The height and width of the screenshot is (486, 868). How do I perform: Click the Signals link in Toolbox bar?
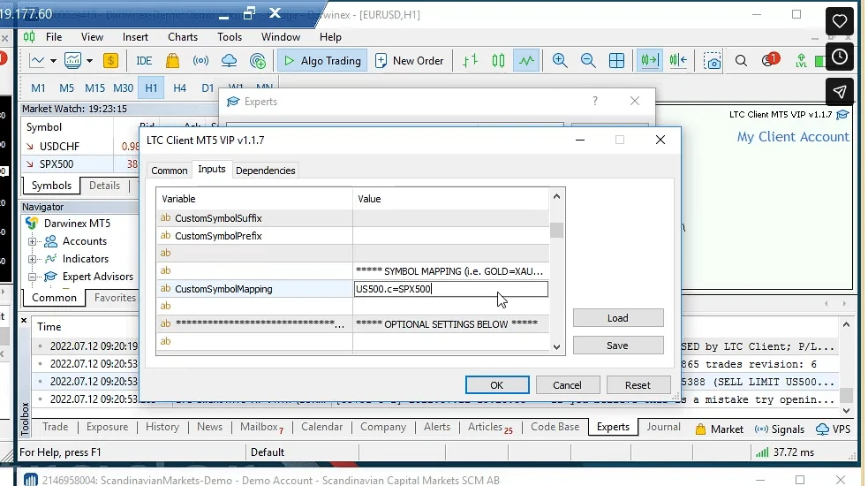[780, 429]
